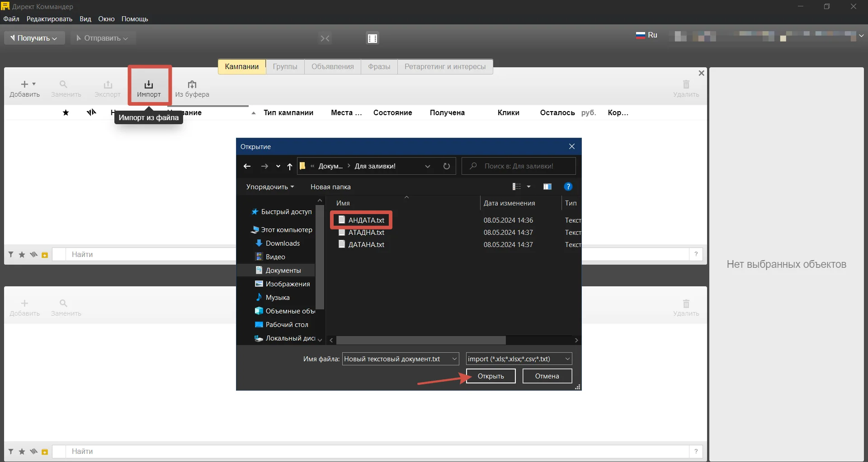The height and width of the screenshot is (462, 868).
Task: Switch to the Объявления tab
Action: click(333, 66)
